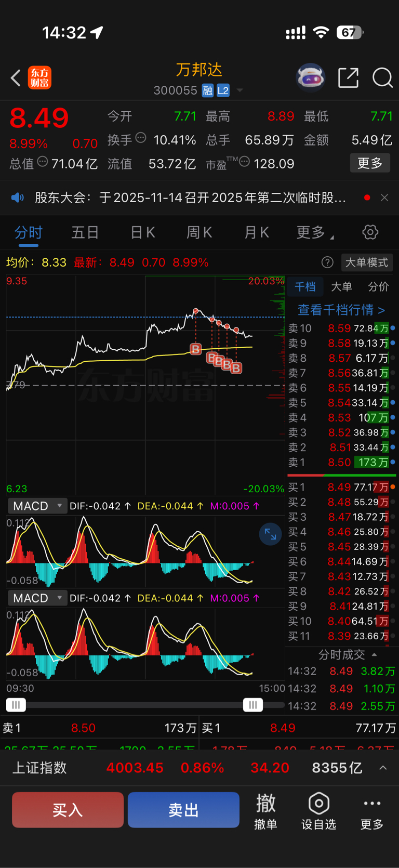Expand index bar with up chevron
The width and height of the screenshot is (399, 868).
point(383,768)
